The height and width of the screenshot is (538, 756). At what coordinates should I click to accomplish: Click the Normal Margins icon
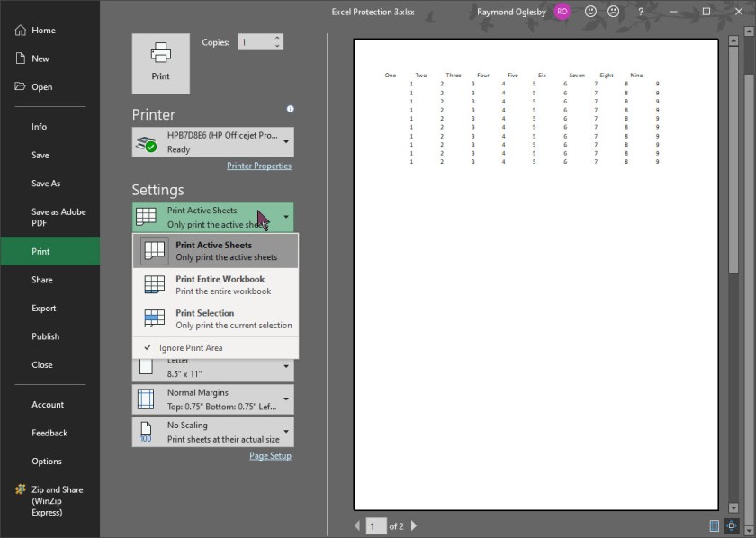tap(147, 398)
